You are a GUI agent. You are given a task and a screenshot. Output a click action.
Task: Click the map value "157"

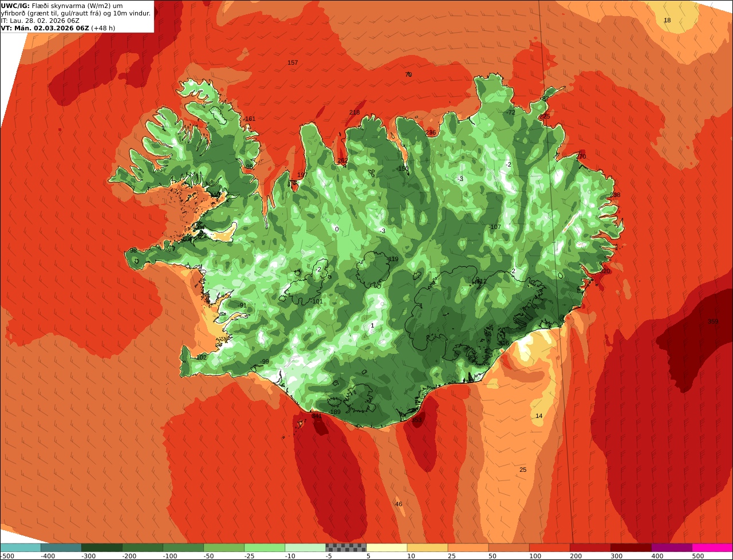293,62
